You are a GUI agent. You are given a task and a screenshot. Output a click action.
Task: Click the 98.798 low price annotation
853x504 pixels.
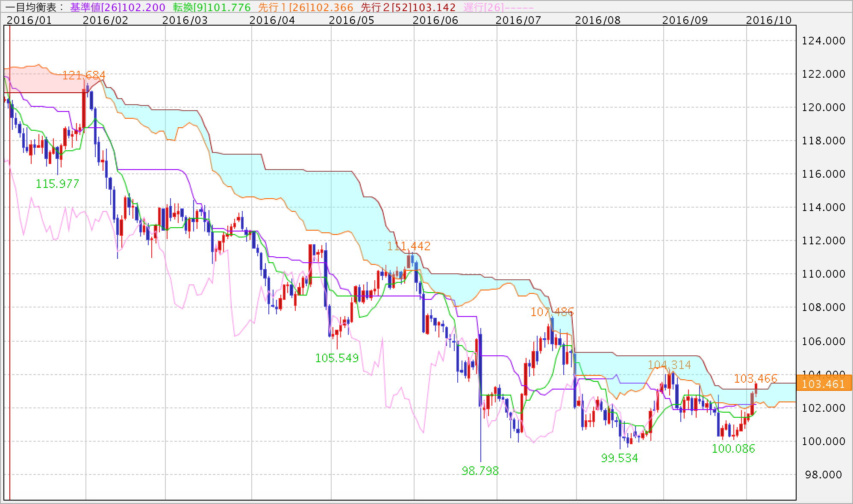pos(480,471)
